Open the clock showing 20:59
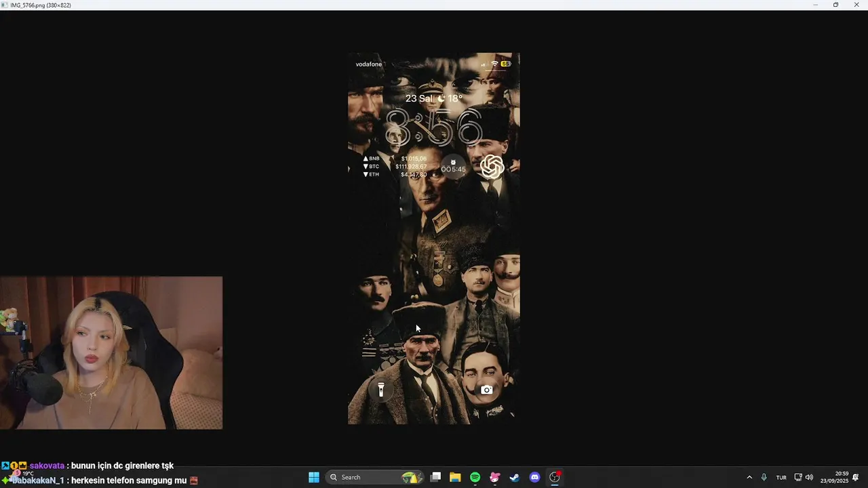The image size is (868, 488). (x=834, y=477)
